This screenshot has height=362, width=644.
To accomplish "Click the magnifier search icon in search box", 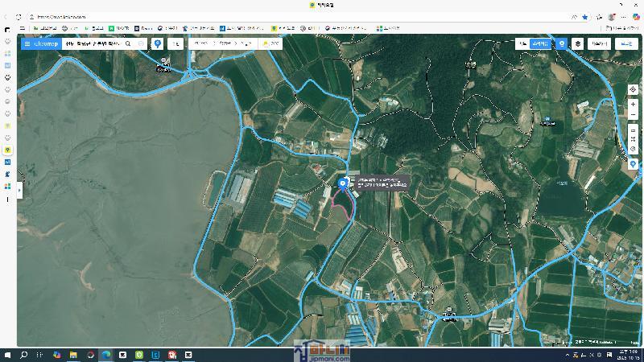I will [128, 43].
